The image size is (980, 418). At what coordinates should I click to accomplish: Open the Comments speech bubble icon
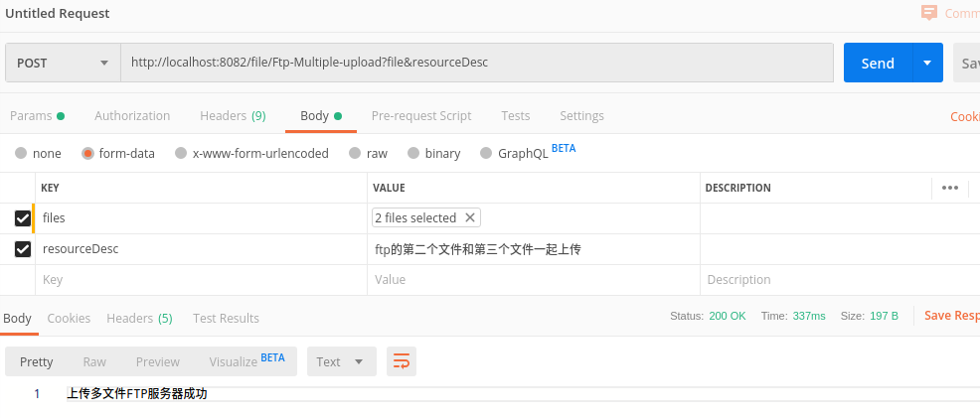coord(929,13)
